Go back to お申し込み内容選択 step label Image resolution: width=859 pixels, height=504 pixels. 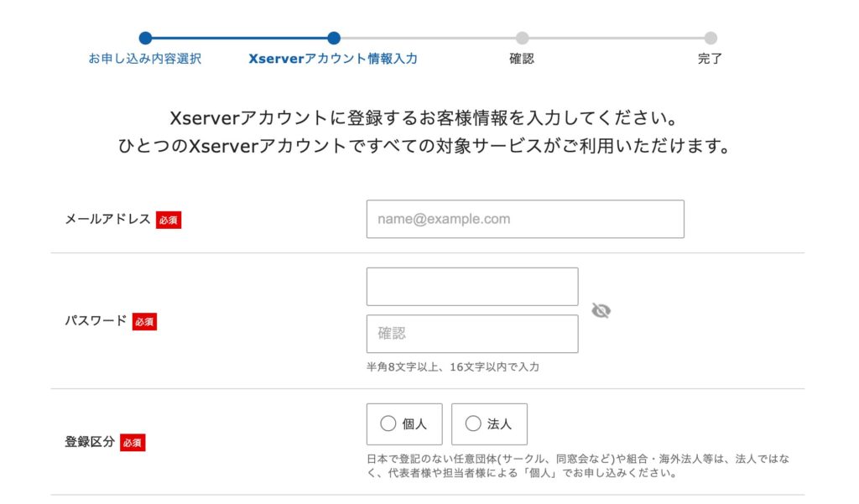[x=145, y=60]
